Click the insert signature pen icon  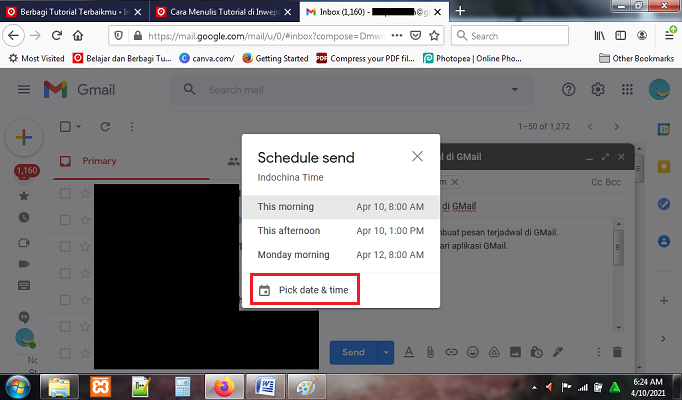(558, 352)
